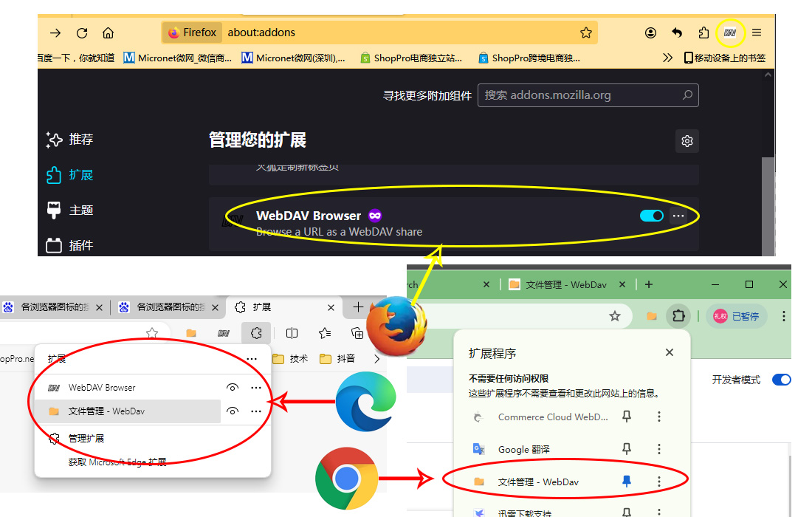This screenshot has width=812, height=517.
Task: Open the ShopPro跨境电商独 bookmark
Action: (529, 58)
